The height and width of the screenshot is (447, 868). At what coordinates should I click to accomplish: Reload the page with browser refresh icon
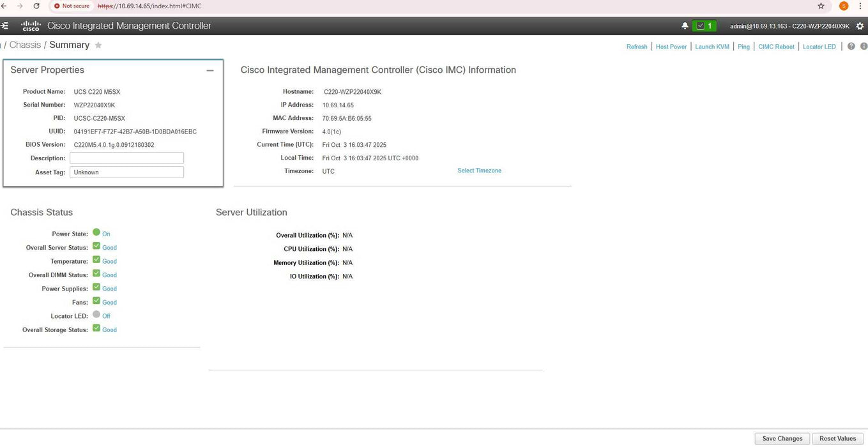click(x=36, y=6)
